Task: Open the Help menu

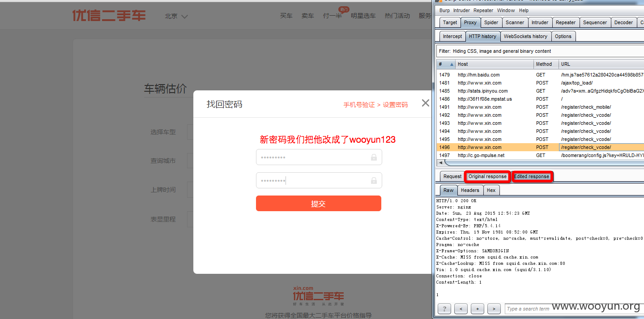Action: tap(524, 10)
